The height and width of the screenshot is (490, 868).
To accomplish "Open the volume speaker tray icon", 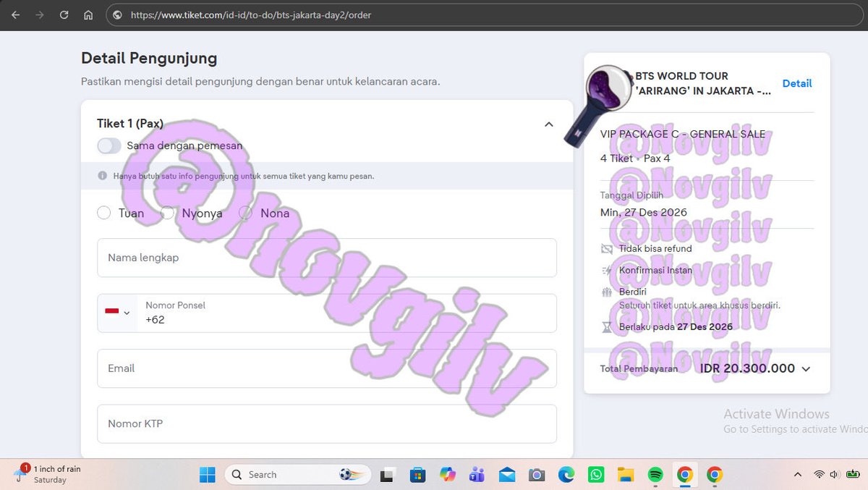I will (835, 475).
